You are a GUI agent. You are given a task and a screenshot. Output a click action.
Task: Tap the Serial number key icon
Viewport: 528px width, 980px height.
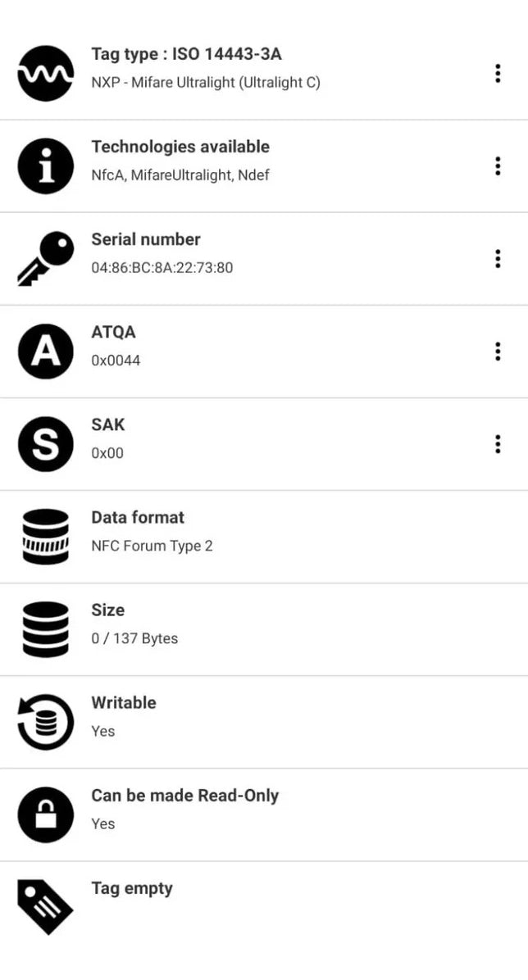[46, 259]
